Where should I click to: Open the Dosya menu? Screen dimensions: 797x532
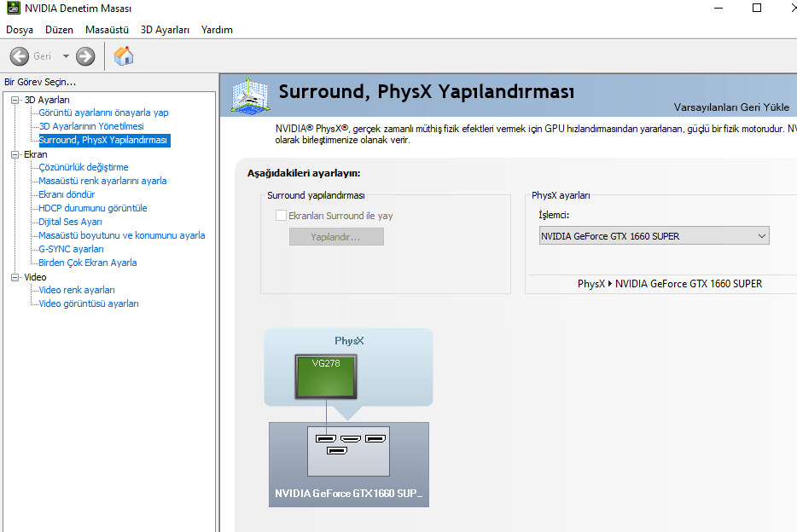(x=20, y=30)
